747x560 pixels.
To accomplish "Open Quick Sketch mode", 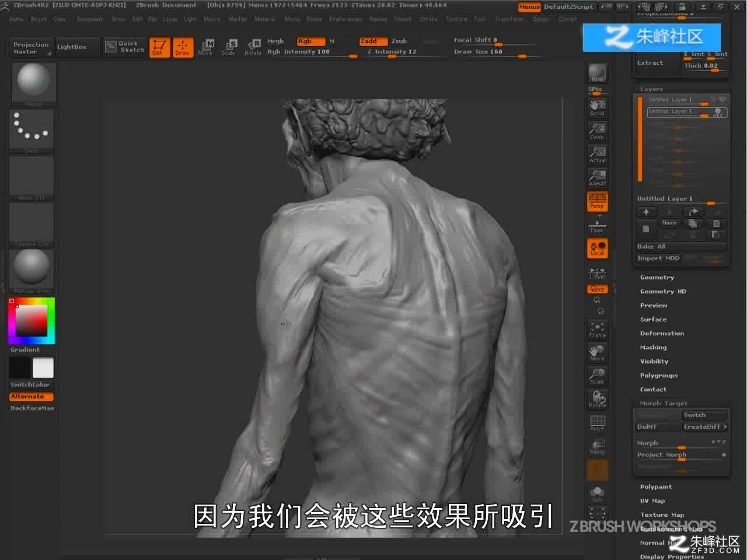I will click(125, 47).
